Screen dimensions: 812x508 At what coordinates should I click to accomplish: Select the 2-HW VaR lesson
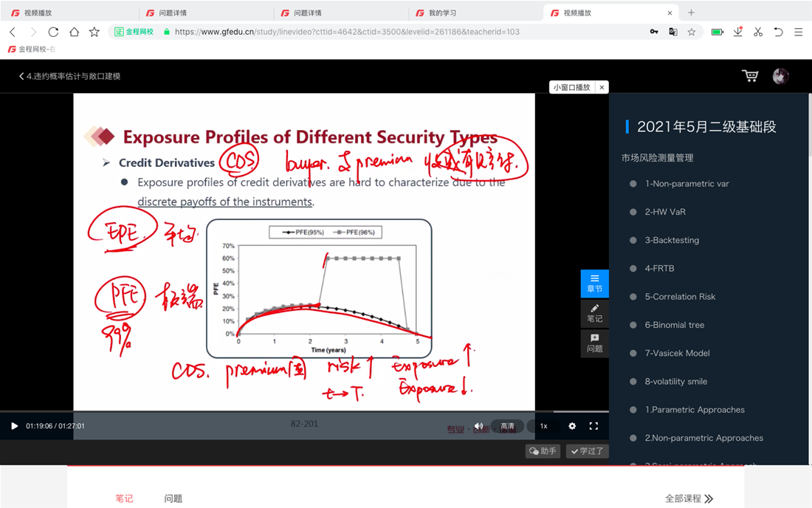(665, 212)
